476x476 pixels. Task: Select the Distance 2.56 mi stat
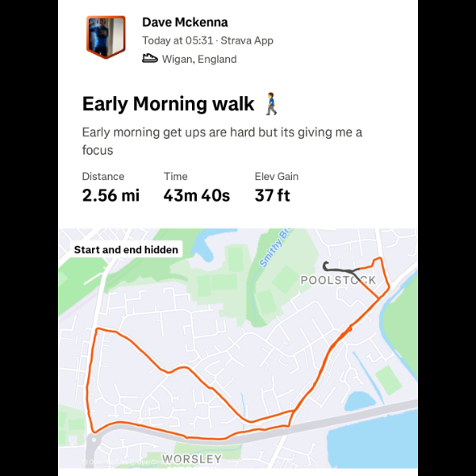coord(110,187)
